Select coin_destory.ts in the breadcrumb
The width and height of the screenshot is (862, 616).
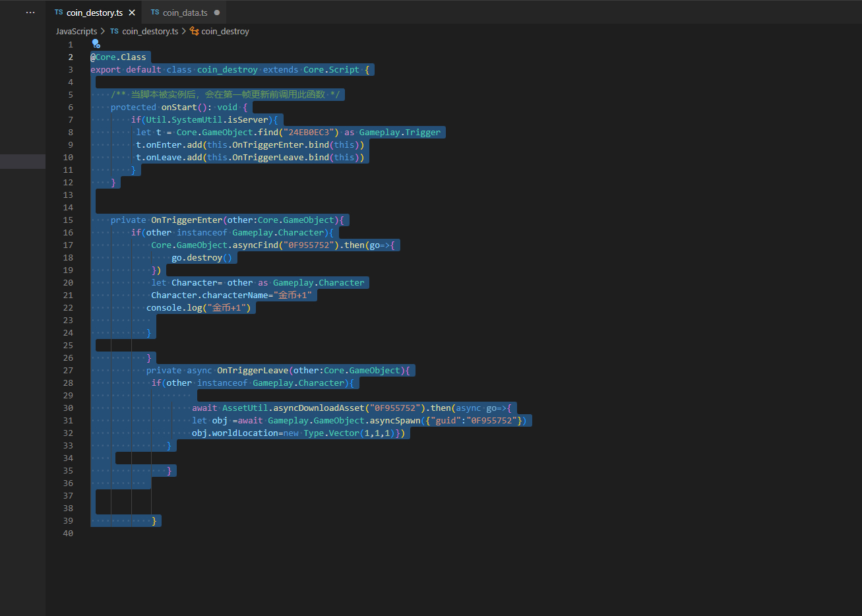click(x=150, y=31)
